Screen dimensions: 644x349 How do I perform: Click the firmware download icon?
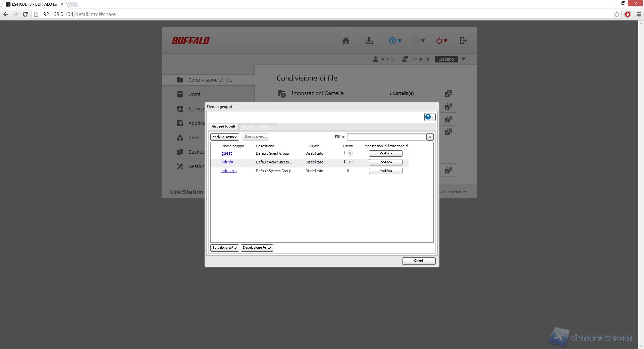pos(369,41)
